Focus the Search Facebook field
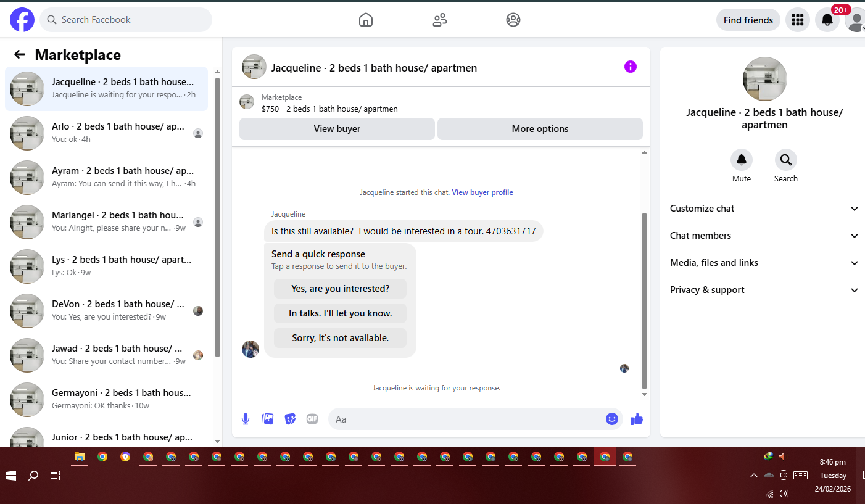 point(126,20)
